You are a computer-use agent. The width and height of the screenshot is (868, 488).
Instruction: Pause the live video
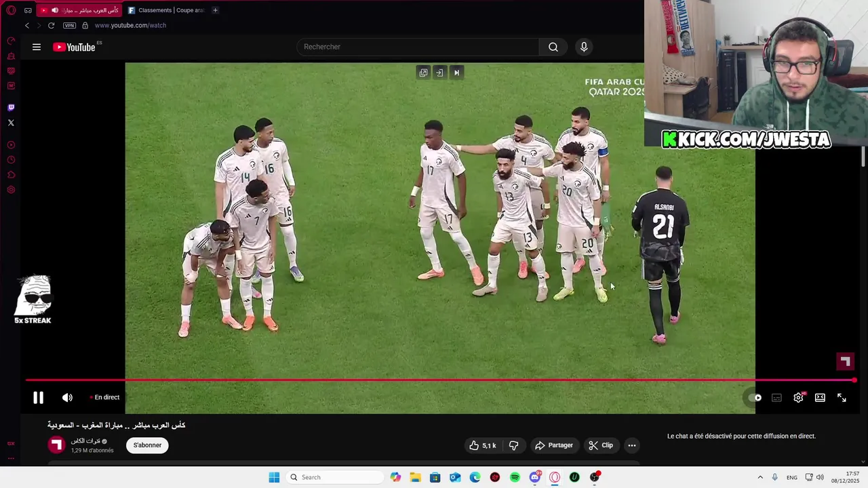point(39,398)
